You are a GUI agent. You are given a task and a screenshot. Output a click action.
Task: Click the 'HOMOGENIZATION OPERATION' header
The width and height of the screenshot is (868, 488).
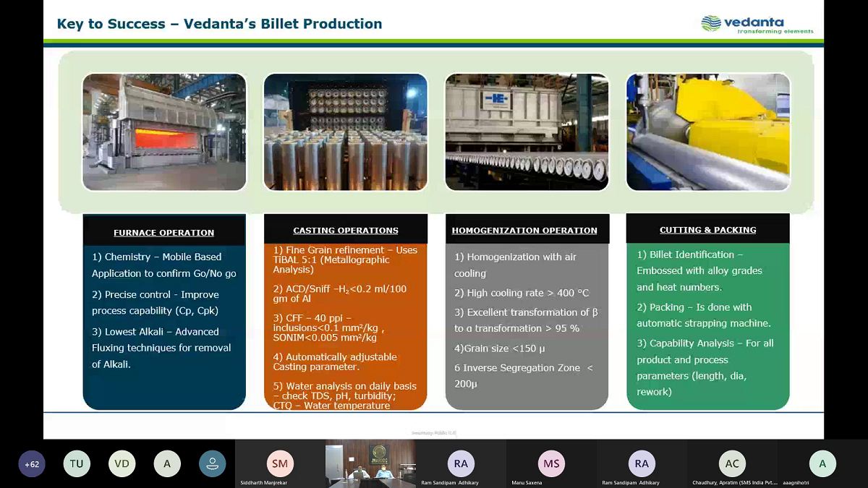524,231
